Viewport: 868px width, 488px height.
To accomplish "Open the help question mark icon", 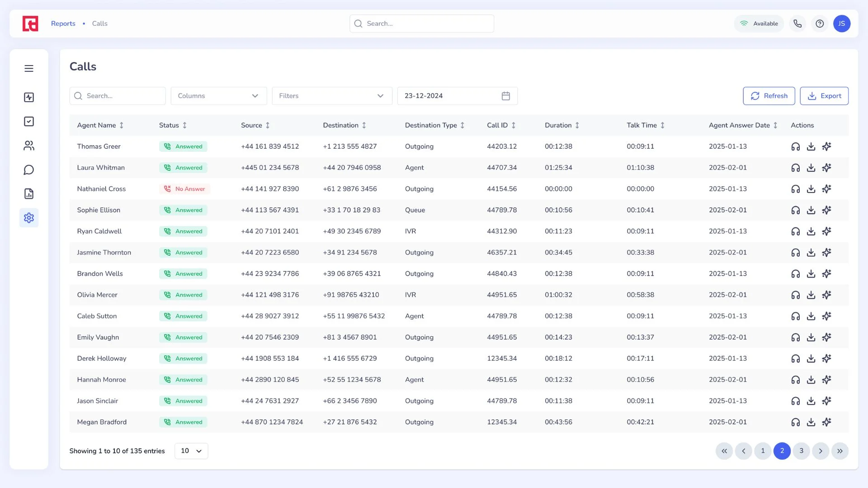I will pos(820,23).
